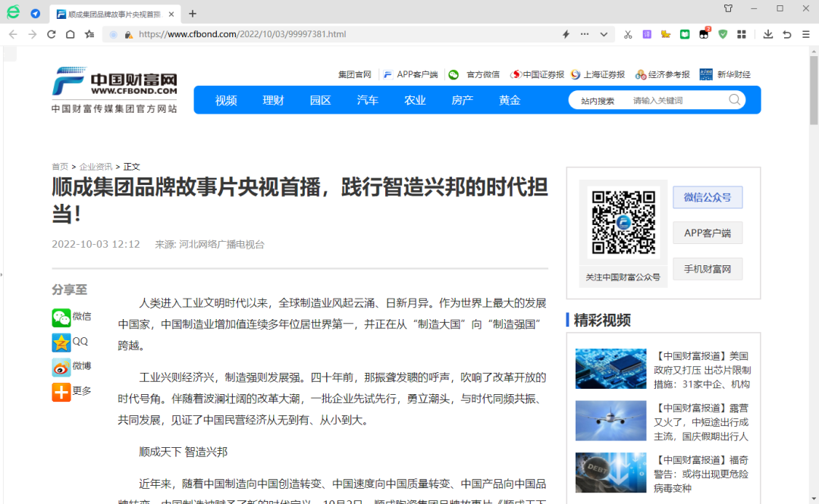819x504 pixels.
Task: Open the downloads arrow icon
Action: pyautogui.click(x=767, y=34)
